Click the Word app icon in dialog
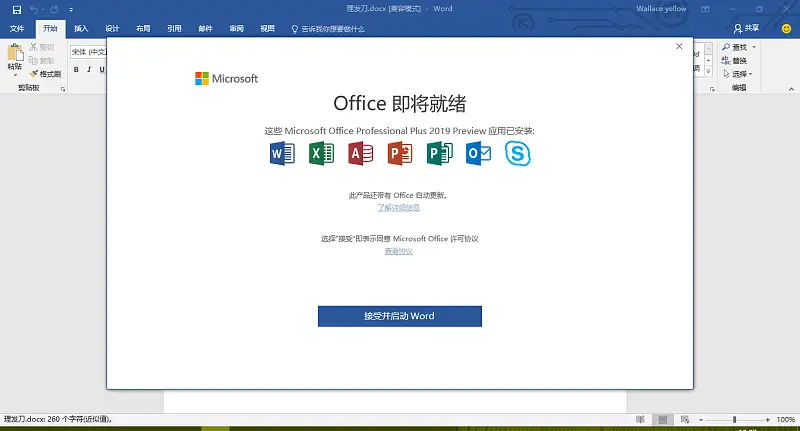Viewport: 800px width, 431px height. (x=282, y=154)
